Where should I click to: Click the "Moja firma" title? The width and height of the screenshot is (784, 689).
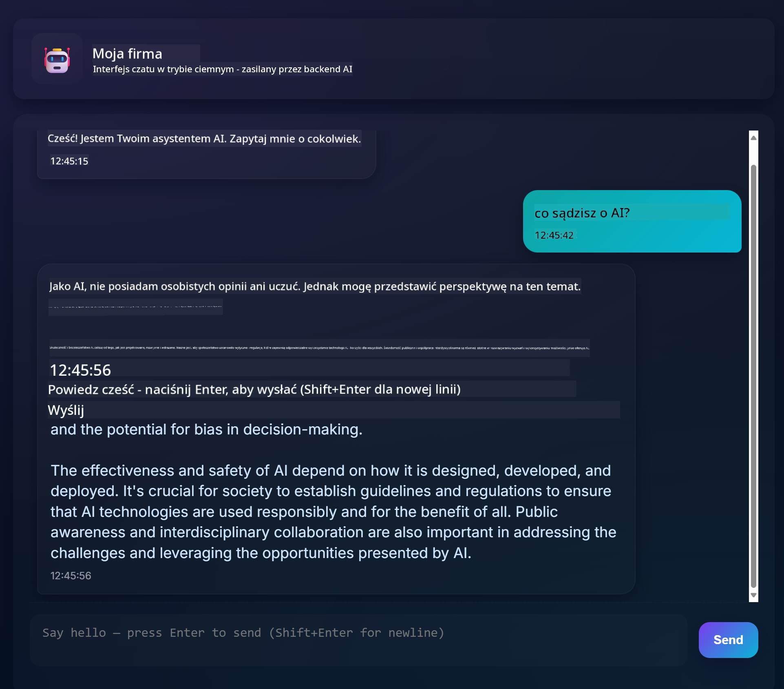click(127, 54)
